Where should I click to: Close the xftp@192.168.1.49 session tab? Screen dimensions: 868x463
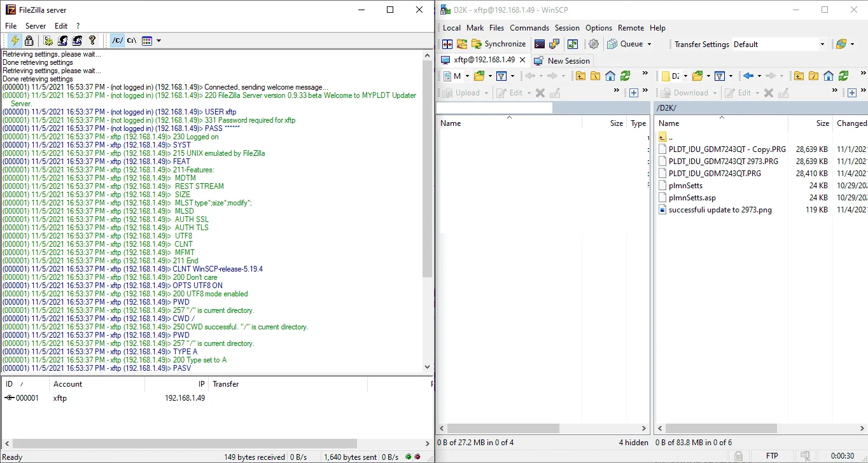522,60
